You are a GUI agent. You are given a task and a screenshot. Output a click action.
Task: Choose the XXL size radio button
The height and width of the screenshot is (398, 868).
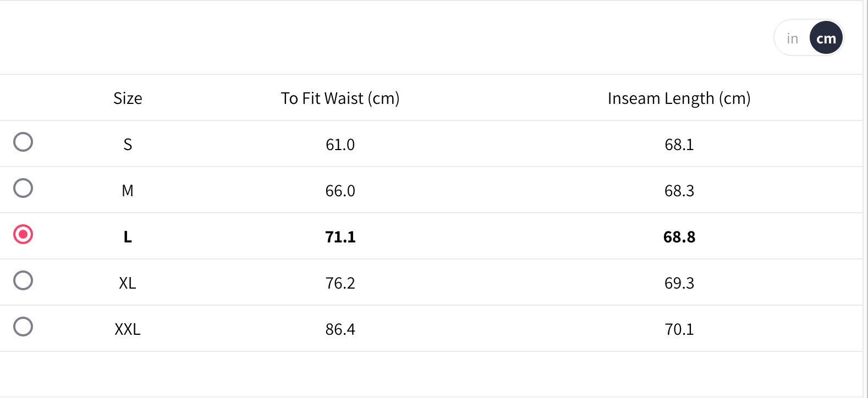tap(23, 327)
